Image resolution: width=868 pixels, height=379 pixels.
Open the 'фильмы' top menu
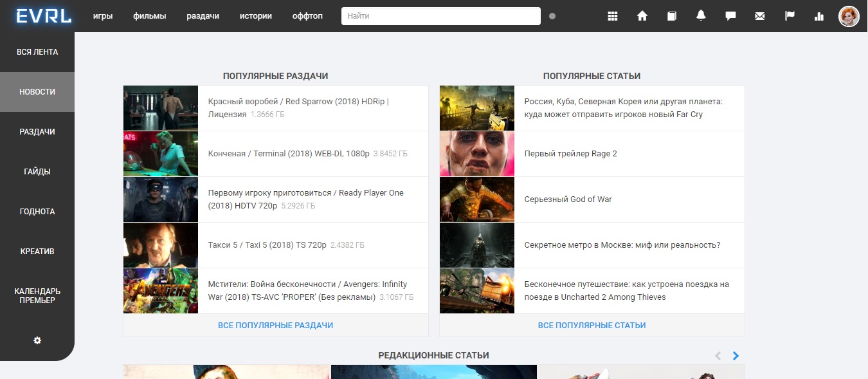click(150, 16)
